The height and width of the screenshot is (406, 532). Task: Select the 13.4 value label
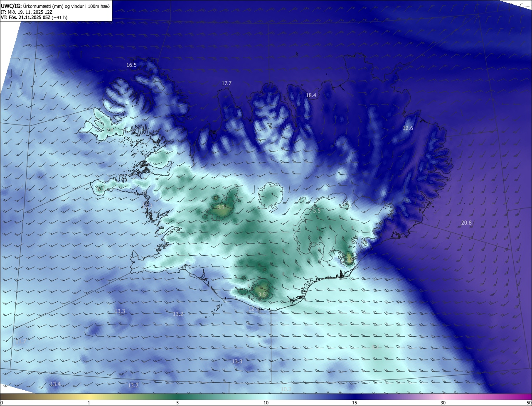point(55,384)
